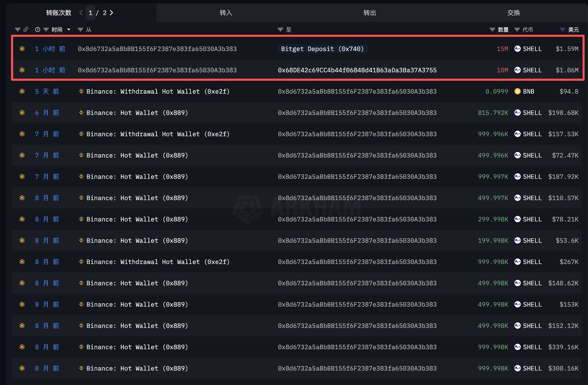
Task: Open the 从 (from) column filter
Action: point(80,30)
